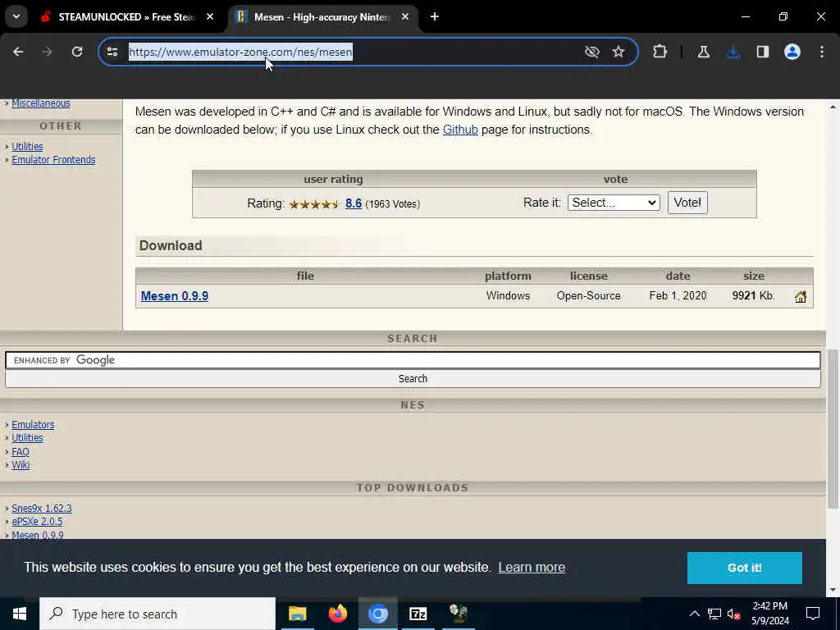The image size is (840, 630).
Task: Open Firefox from the taskbar
Action: click(337, 614)
